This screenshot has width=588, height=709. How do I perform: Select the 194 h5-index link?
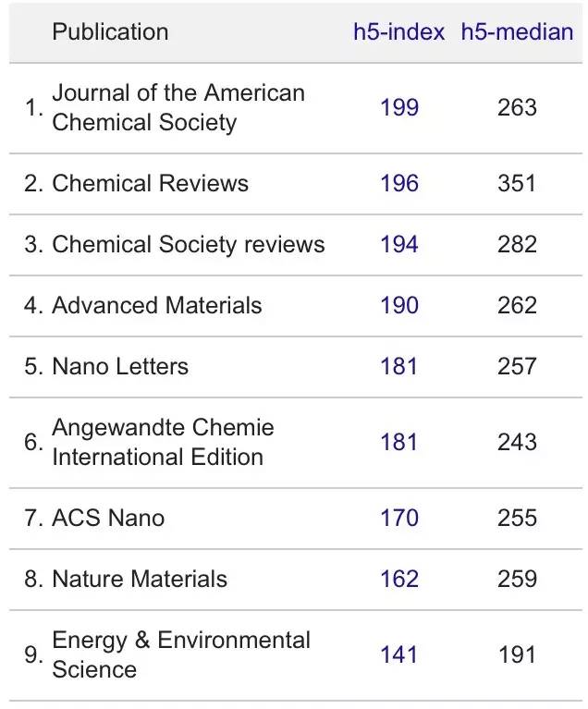[x=398, y=245]
